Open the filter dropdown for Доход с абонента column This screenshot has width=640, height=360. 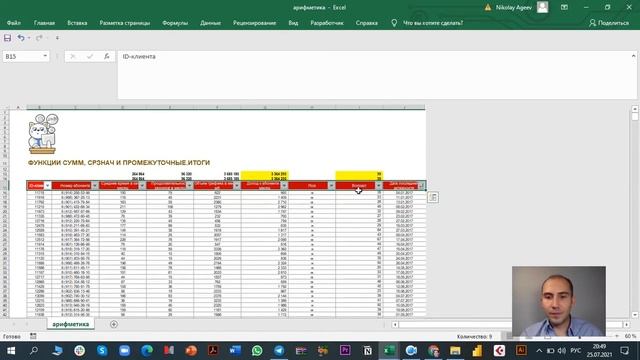click(x=284, y=186)
